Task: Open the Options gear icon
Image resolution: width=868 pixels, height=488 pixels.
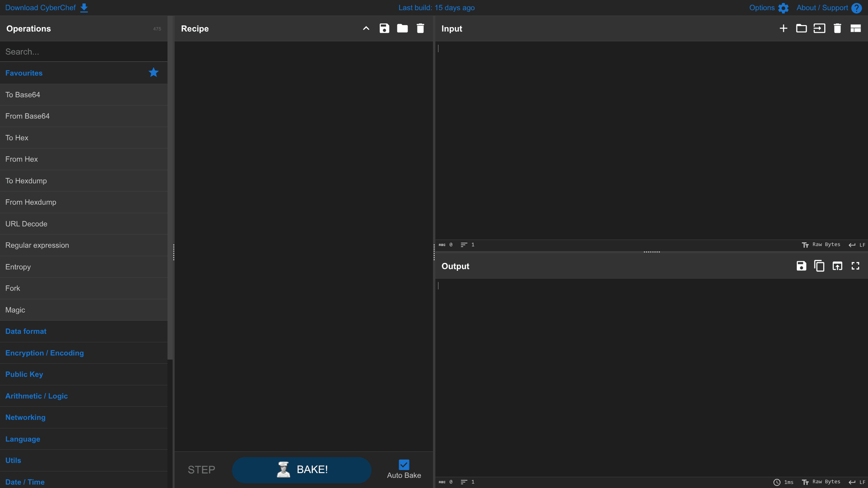Action: click(783, 8)
